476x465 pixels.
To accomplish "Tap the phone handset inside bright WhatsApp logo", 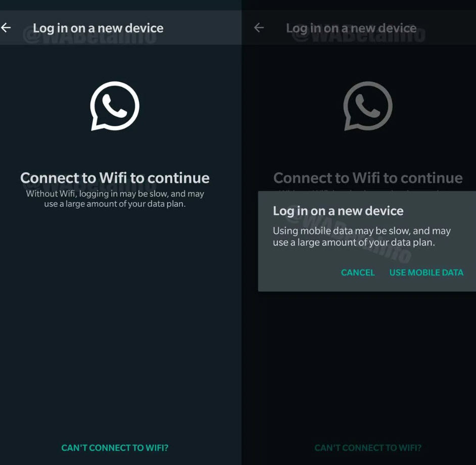I will [114, 106].
